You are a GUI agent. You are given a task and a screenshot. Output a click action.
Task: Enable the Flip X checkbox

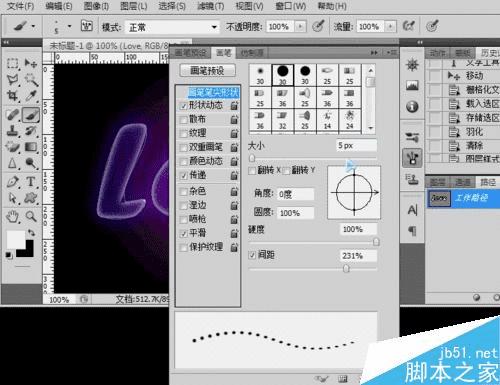[x=252, y=171]
